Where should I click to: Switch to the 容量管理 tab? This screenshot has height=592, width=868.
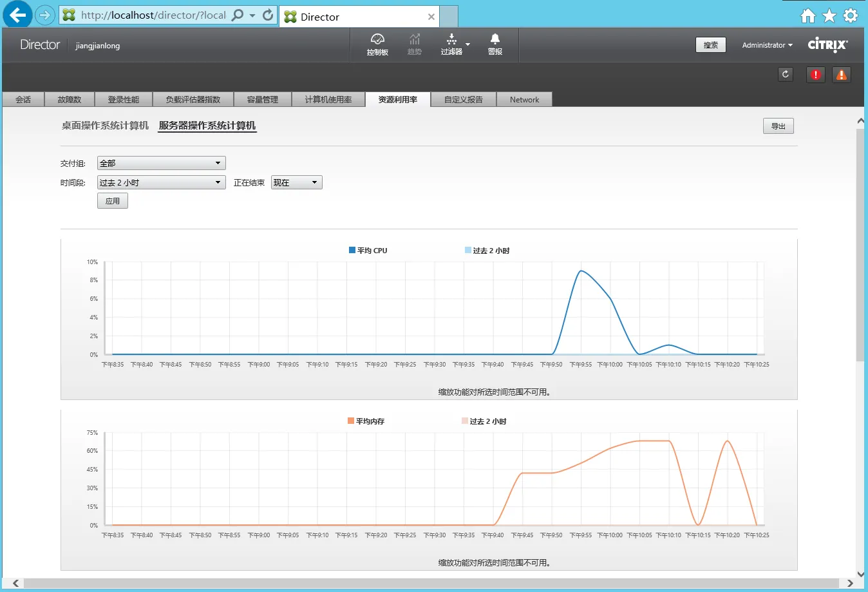(x=263, y=99)
